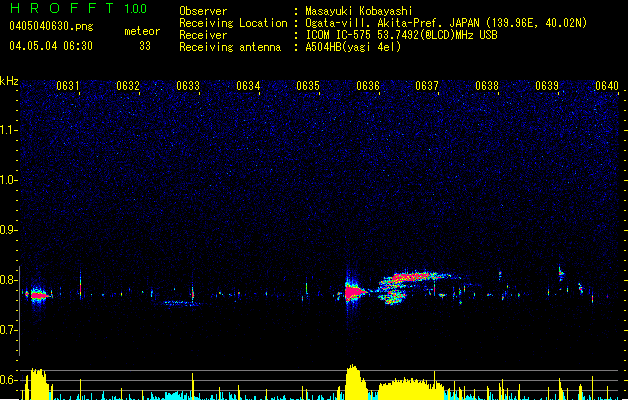Click the small echo right of 0639
Image resolution: width=629 pixels, height=400 pixels.
tap(561, 273)
